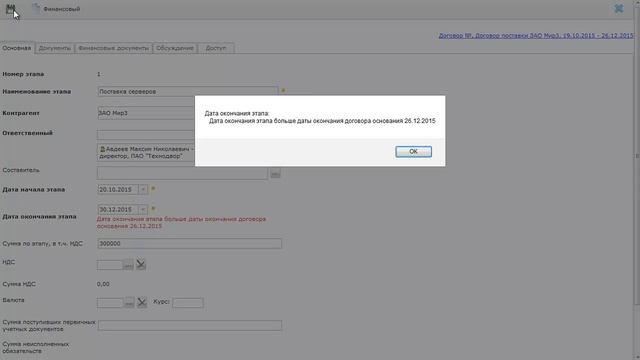This screenshot has height=360, width=640.
Task: Click the clear X icon next to Валюта
Action: [142, 302]
